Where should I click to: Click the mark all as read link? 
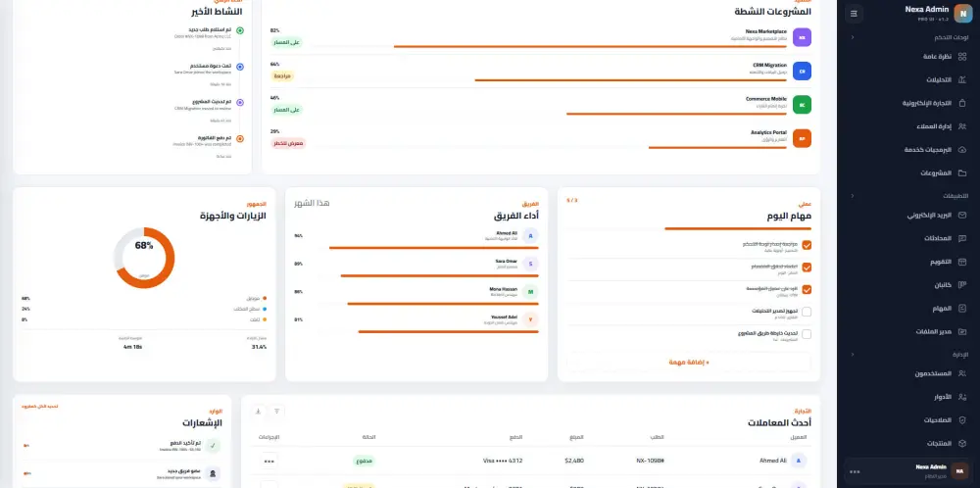click(40, 406)
